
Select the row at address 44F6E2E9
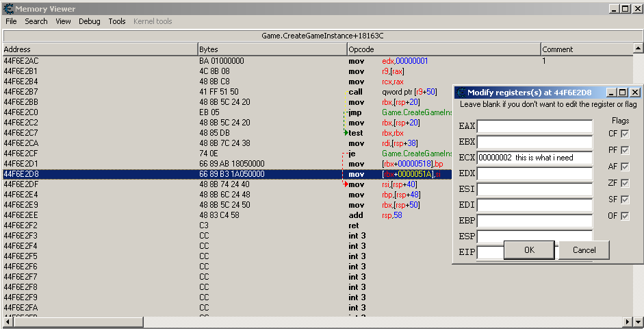[228, 205]
